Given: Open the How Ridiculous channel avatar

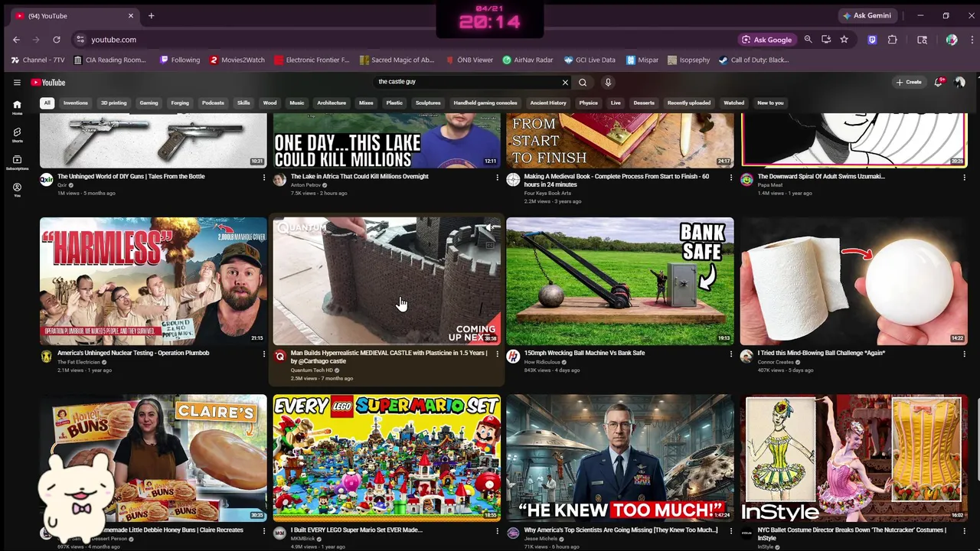Looking at the screenshot, I should [x=513, y=357].
